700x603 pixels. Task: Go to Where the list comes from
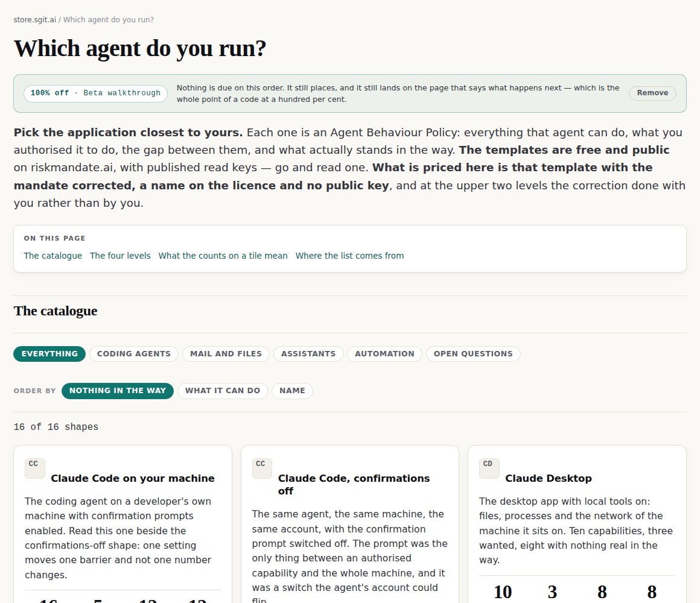(349, 256)
